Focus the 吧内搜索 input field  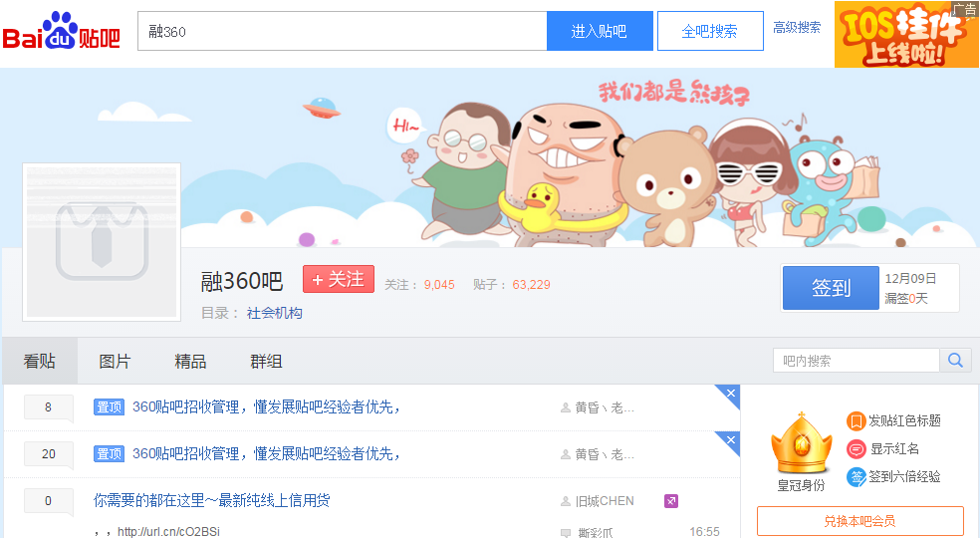[x=857, y=361]
